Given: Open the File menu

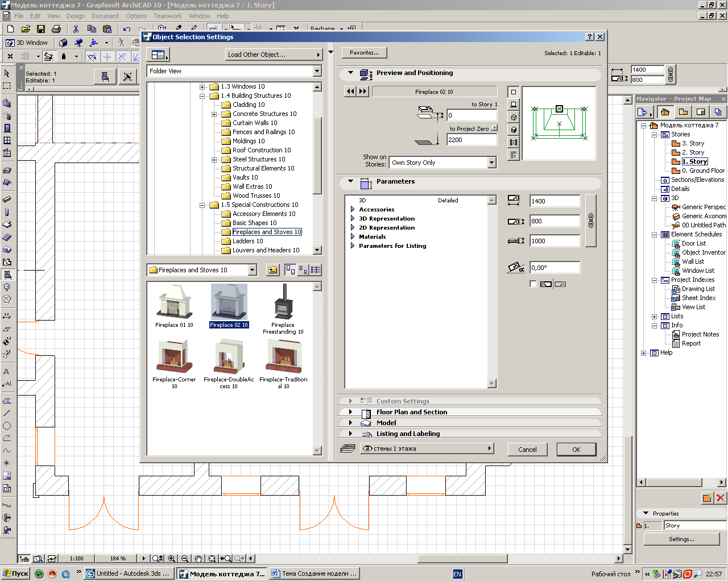Looking at the screenshot, I should 19,16.
